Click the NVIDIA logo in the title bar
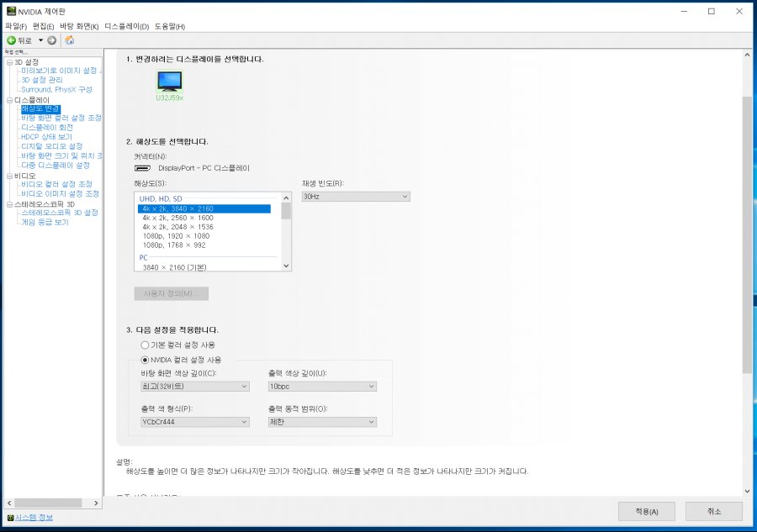The height and width of the screenshot is (532, 757). coord(10,11)
